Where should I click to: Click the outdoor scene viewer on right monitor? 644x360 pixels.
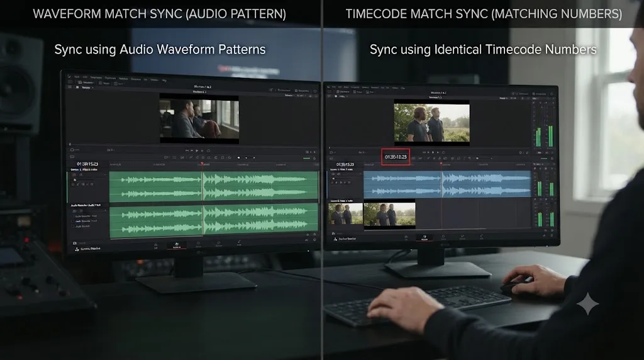pyautogui.click(x=431, y=123)
